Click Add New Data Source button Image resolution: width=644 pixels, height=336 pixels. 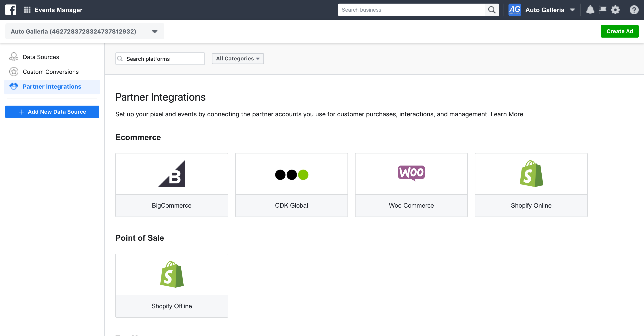coord(52,112)
